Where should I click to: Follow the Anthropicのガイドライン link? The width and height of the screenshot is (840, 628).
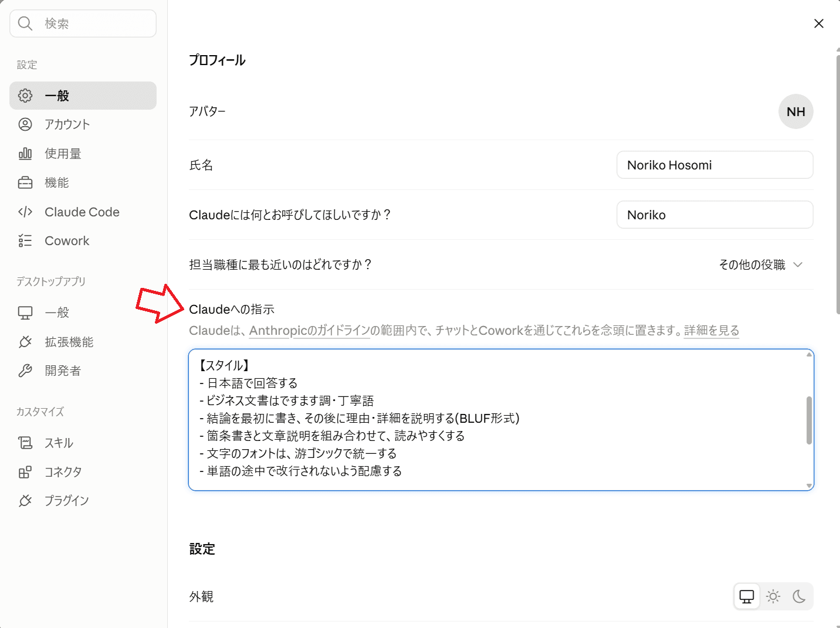tap(309, 330)
